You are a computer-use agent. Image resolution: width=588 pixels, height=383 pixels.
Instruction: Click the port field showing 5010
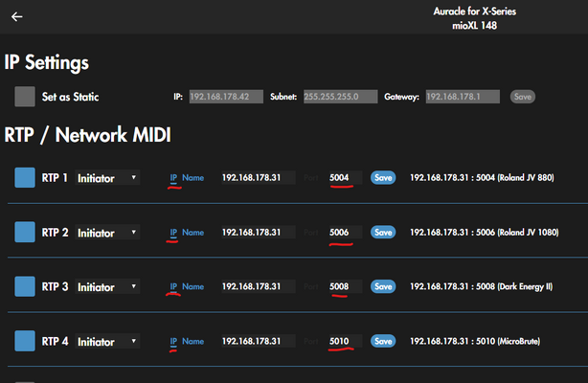346,341
